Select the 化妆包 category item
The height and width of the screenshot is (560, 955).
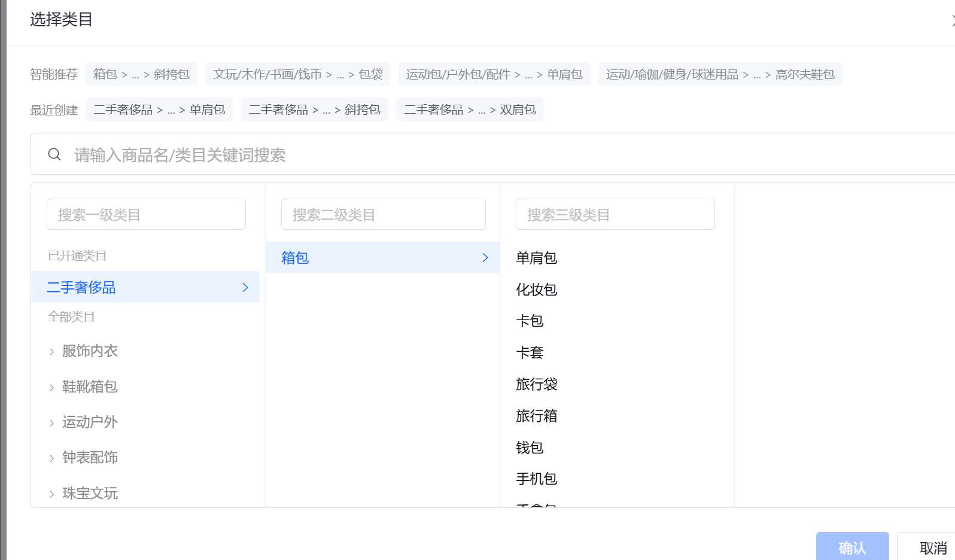[x=536, y=290]
